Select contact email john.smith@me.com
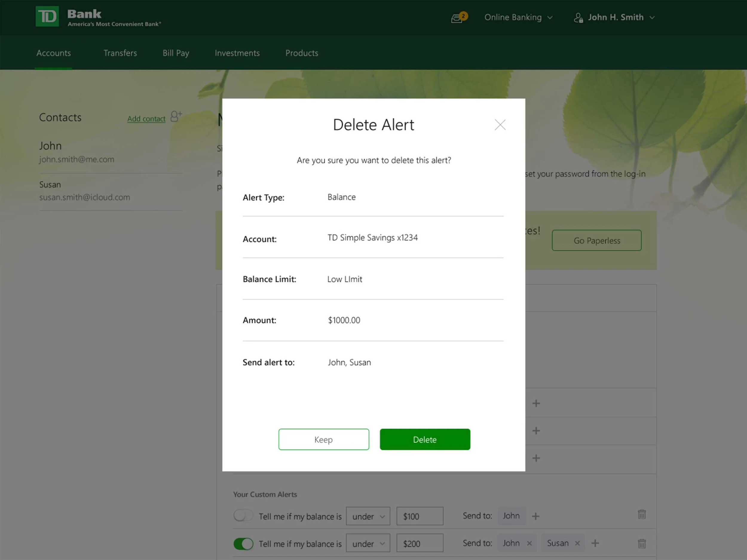 77,159
